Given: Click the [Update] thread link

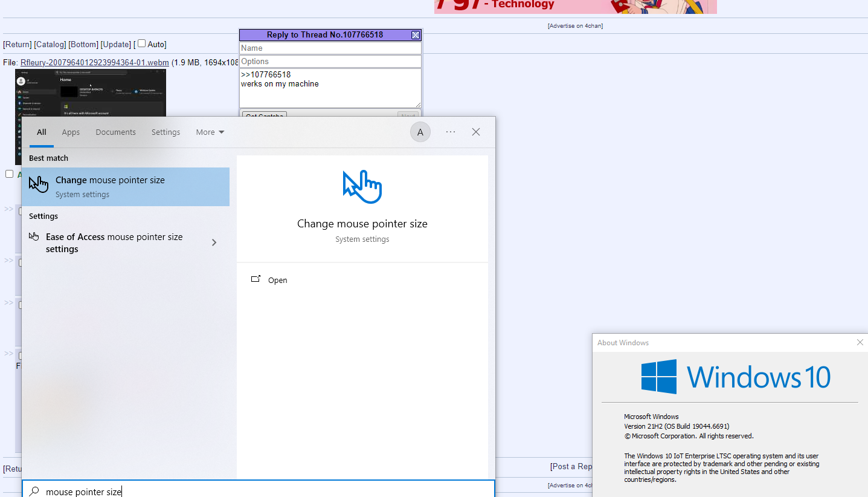Looking at the screenshot, I should [116, 44].
